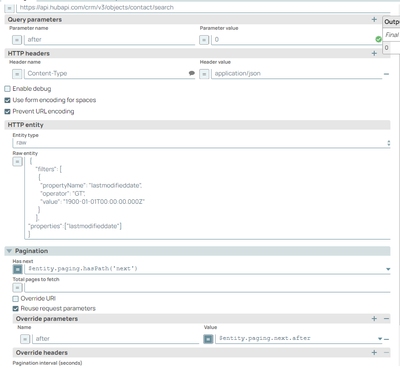This screenshot has width=400, height=375.
Task: Check the Override URI checkbox
Action: (x=15, y=299)
